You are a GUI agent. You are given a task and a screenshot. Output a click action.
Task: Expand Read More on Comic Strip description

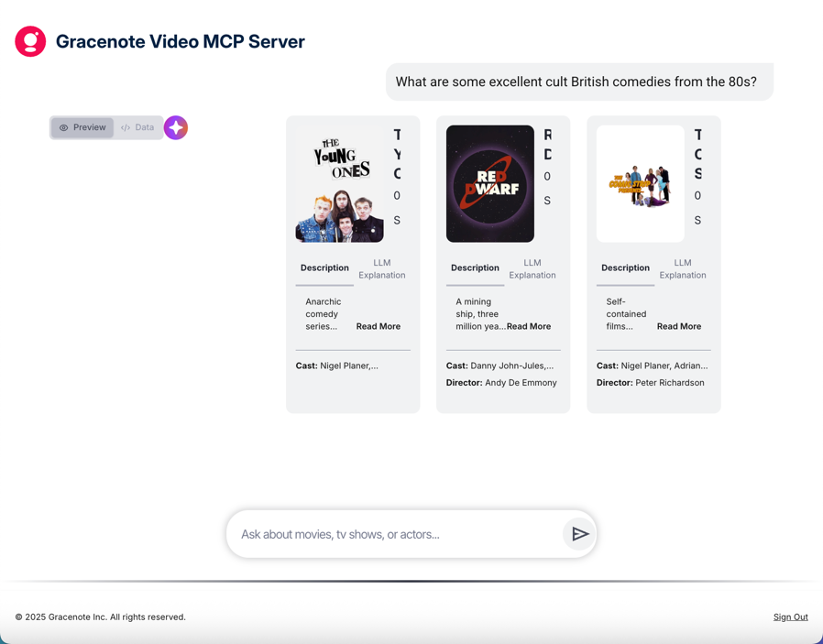coord(678,326)
